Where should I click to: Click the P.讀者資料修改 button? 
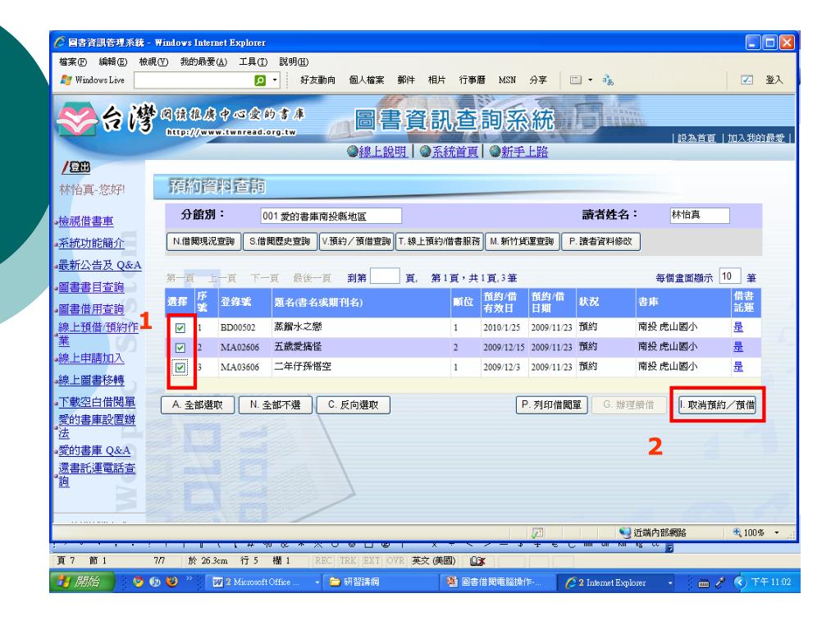600,242
